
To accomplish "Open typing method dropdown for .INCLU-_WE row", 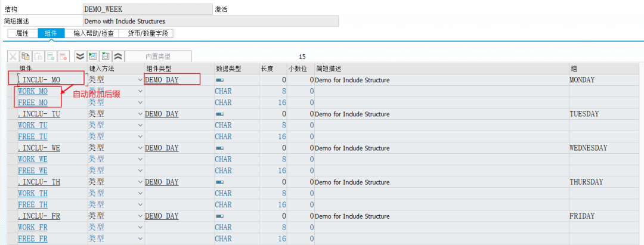I will 141,148.
